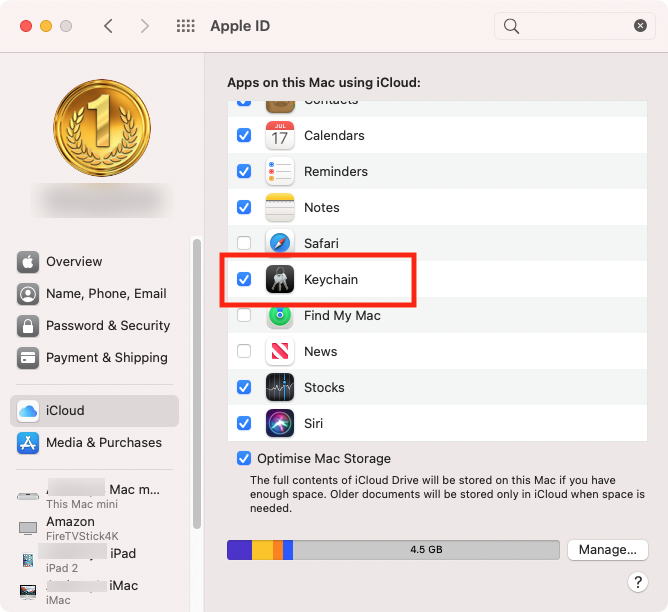Enable the Find My Mac checkbox
The image size is (668, 612).
244,315
